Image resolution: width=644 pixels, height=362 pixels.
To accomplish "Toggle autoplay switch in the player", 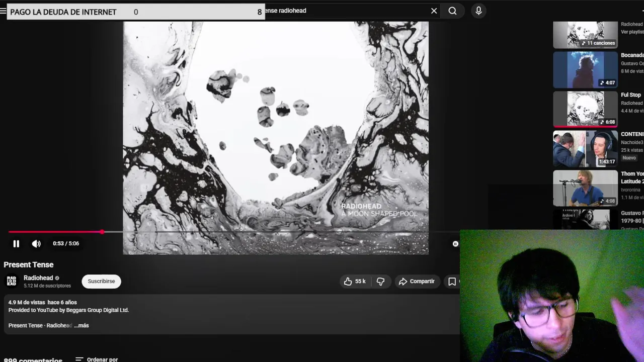I will coord(455,244).
